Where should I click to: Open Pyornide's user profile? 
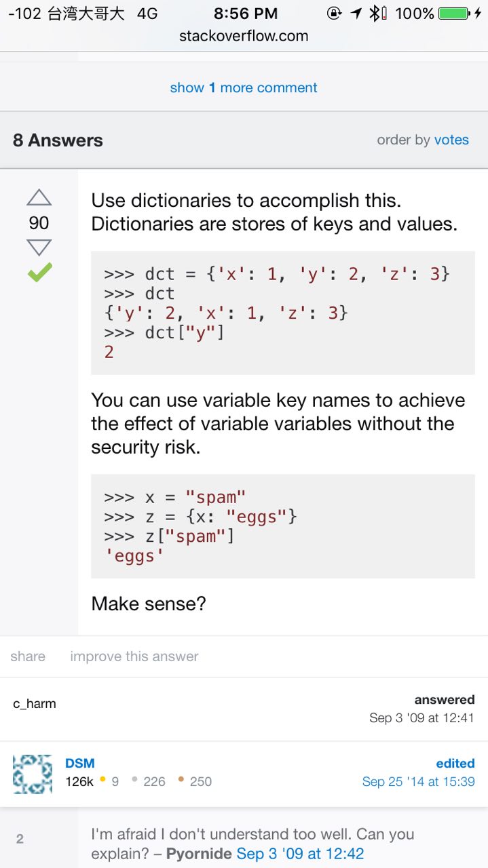[199, 854]
